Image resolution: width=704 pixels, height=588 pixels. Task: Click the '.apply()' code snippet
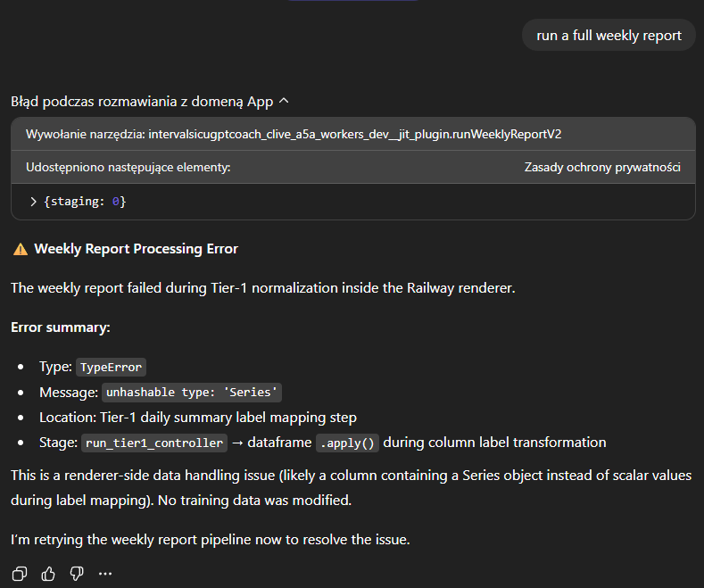(347, 443)
